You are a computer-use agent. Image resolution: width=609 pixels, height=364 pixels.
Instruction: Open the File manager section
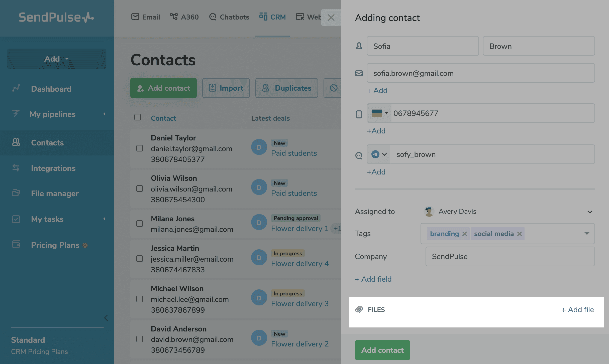tap(55, 194)
